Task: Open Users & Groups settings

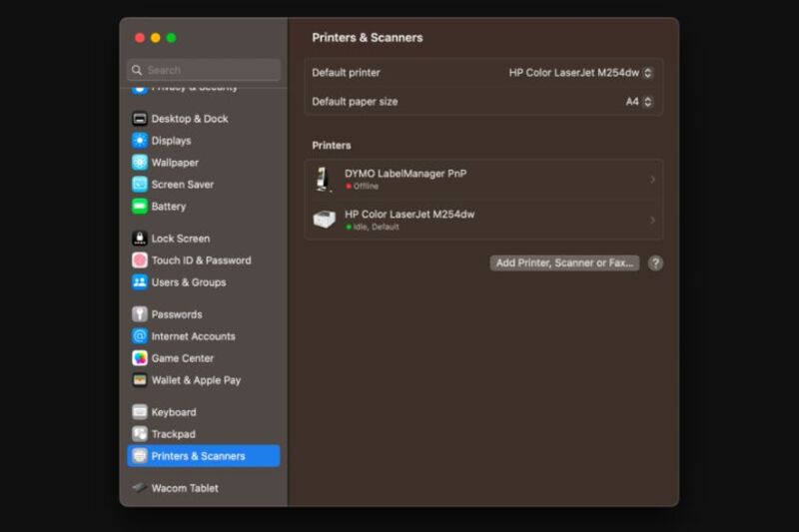Action: coord(204,282)
